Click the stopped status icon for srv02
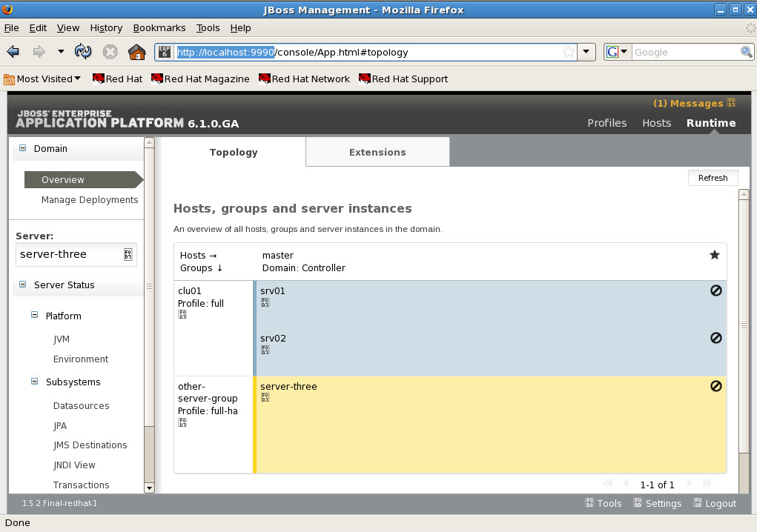Viewport: 757px width, 532px height. pos(716,338)
